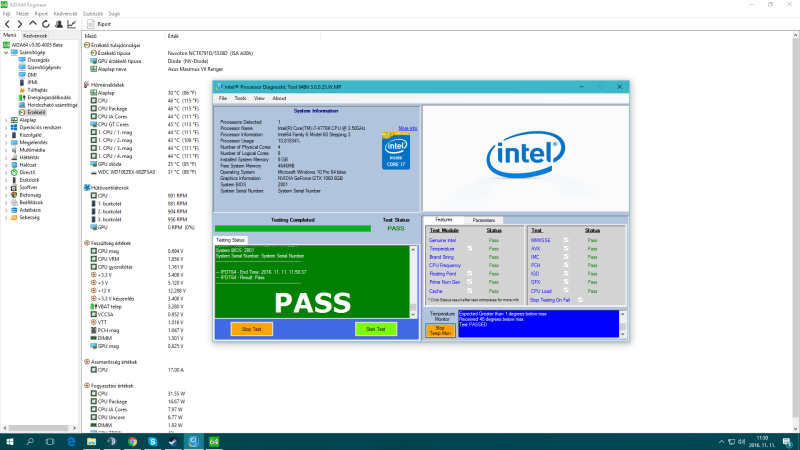Switch to AIDA64 taskbar icon
Screen dimensions: 800x450
214,442
